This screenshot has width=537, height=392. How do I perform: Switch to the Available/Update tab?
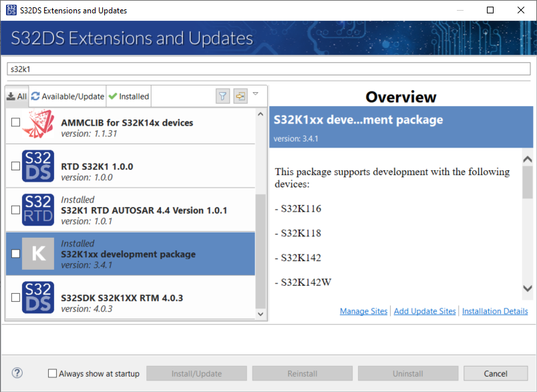(x=67, y=95)
